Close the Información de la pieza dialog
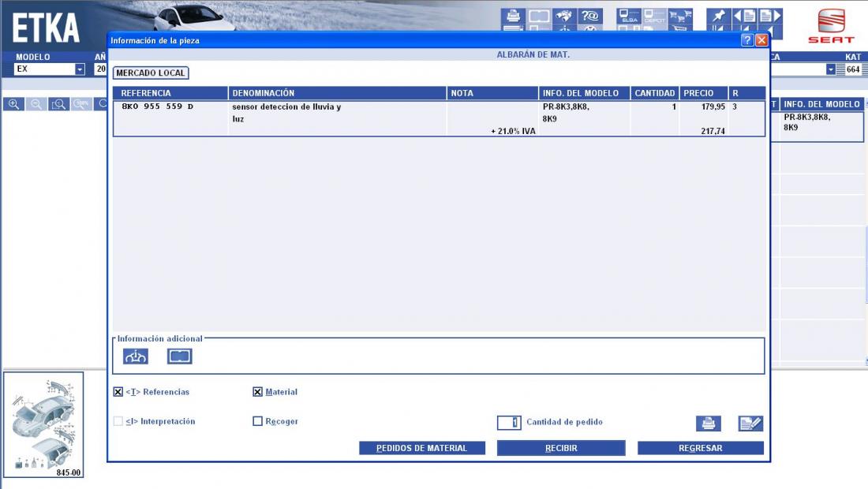 (x=761, y=39)
